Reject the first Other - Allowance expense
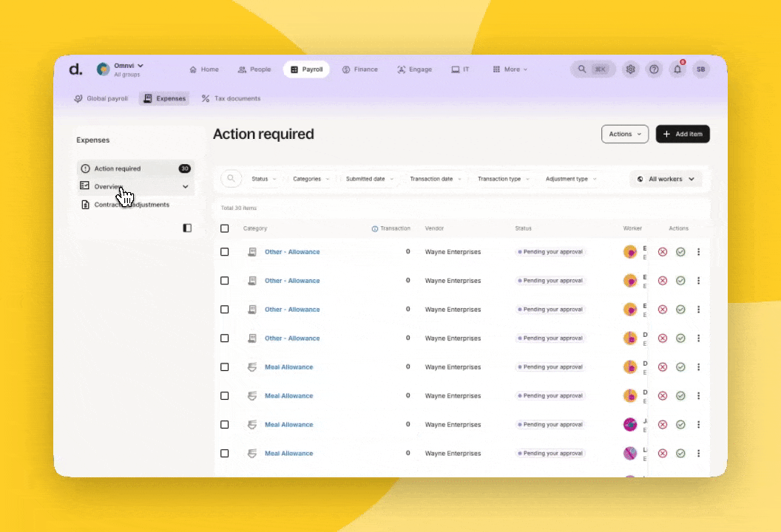 click(x=663, y=252)
